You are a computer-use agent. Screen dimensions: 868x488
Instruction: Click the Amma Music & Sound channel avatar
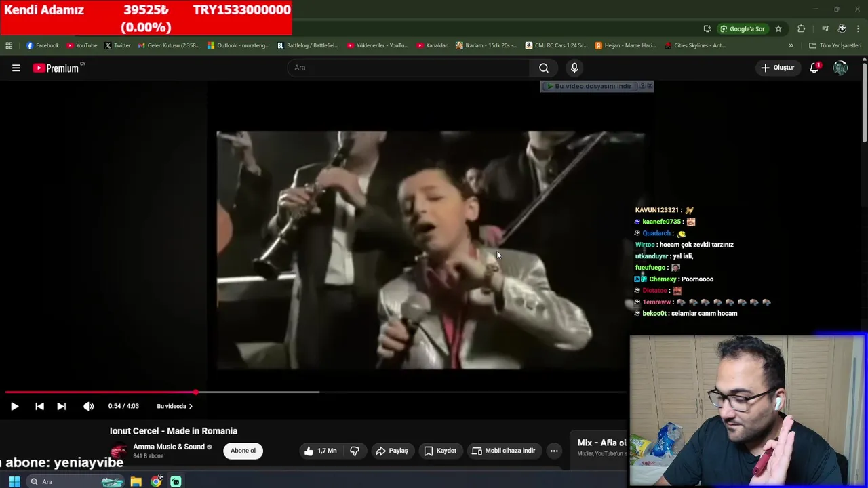(x=119, y=451)
